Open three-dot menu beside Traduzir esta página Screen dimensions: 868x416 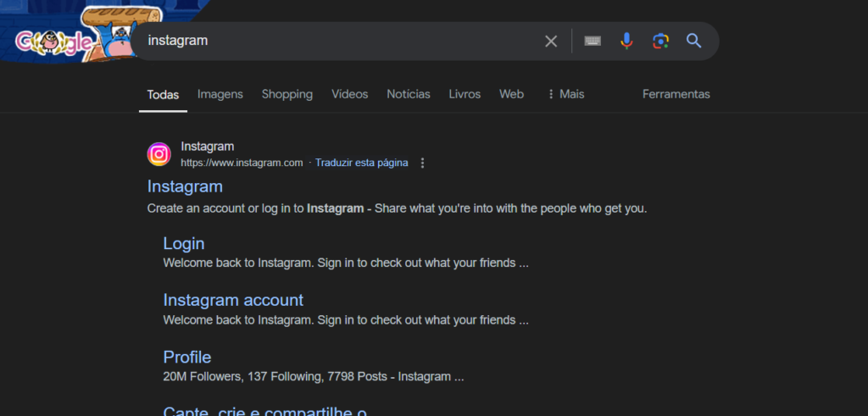pyautogui.click(x=422, y=163)
